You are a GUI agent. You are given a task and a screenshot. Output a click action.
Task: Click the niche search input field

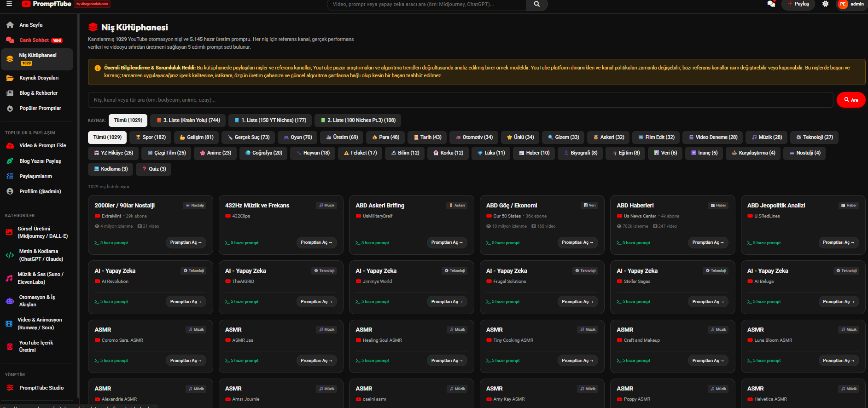coord(460,100)
